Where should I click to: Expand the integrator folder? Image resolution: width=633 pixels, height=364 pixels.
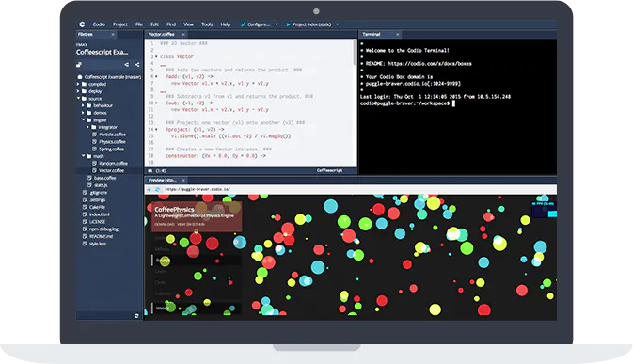tap(88, 127)
